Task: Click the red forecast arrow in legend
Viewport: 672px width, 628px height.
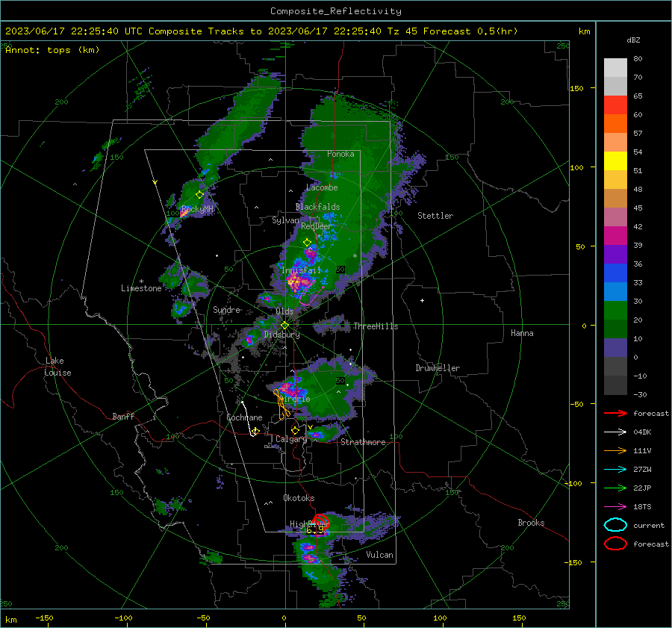Action: (x=615, y=413)
